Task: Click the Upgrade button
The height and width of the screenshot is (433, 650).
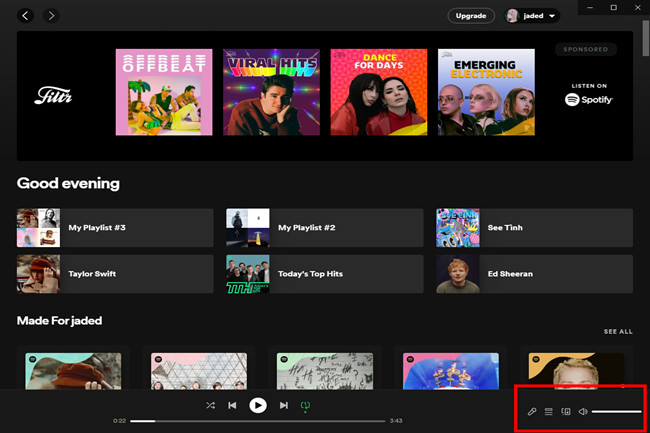Action: pyautogui.click(x=471, y=16)
